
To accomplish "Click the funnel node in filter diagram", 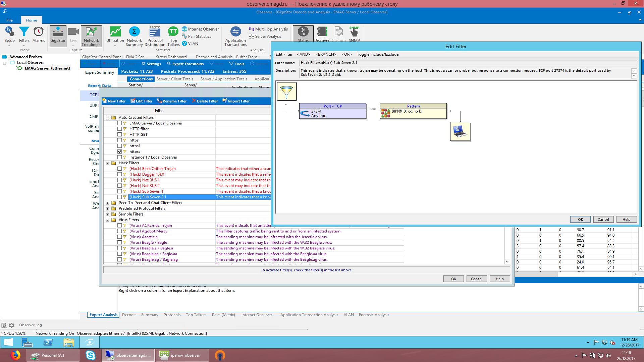I will (286, 91).
